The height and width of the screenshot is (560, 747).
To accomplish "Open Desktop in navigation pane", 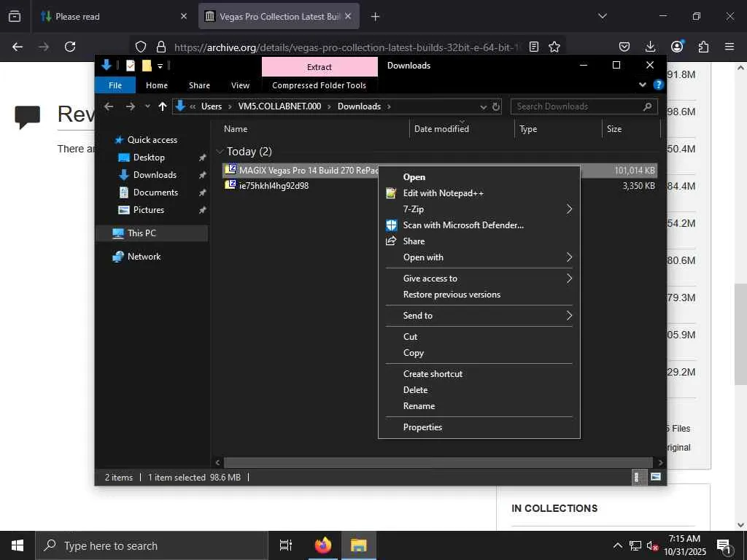I will (x=149, y=157).
